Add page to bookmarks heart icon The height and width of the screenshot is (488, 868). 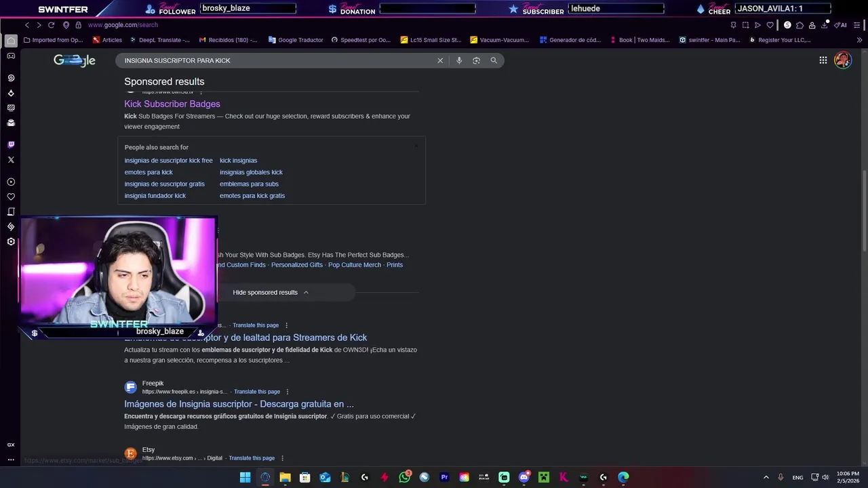(770, 25)
